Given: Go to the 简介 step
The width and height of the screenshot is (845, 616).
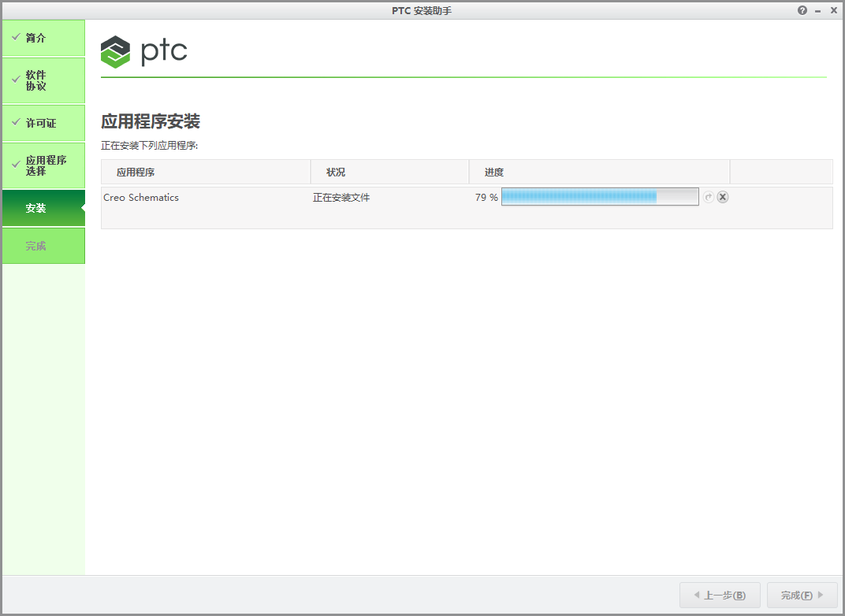Looking at the screenshot, I should click(x=43, y=38).
